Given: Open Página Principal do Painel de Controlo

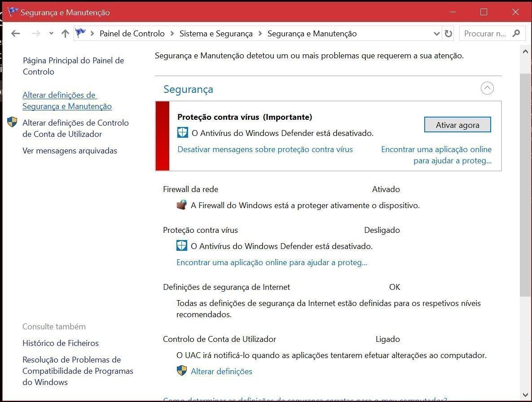Looking at the screenshot, I should [73, 66].
